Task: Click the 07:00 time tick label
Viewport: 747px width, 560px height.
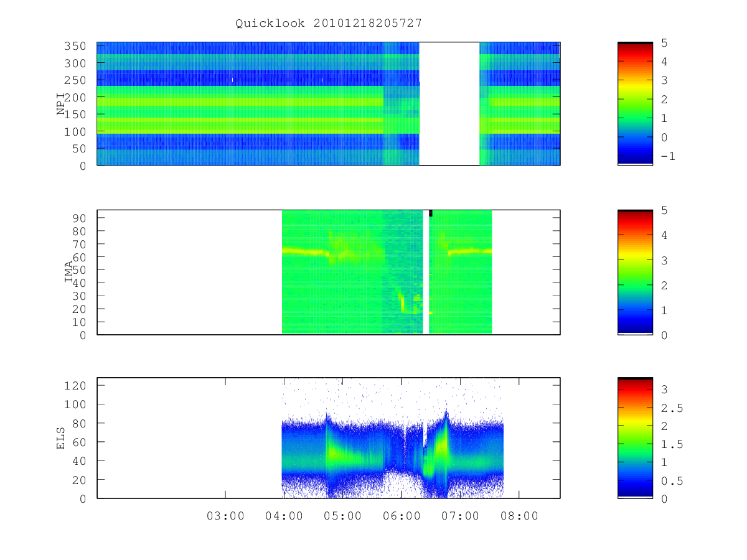Action: pyautogui.click(x=461, y=516)
